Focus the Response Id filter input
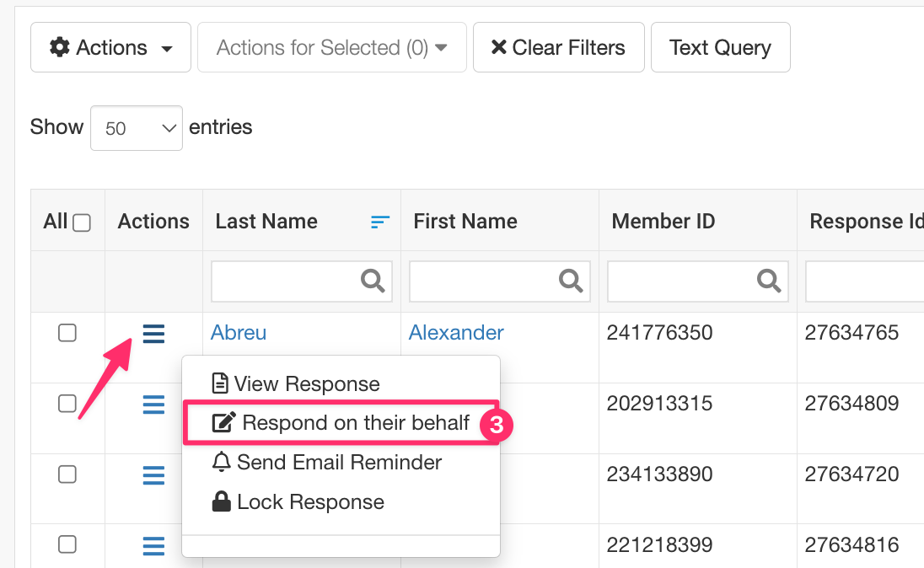 pos(864,281)
